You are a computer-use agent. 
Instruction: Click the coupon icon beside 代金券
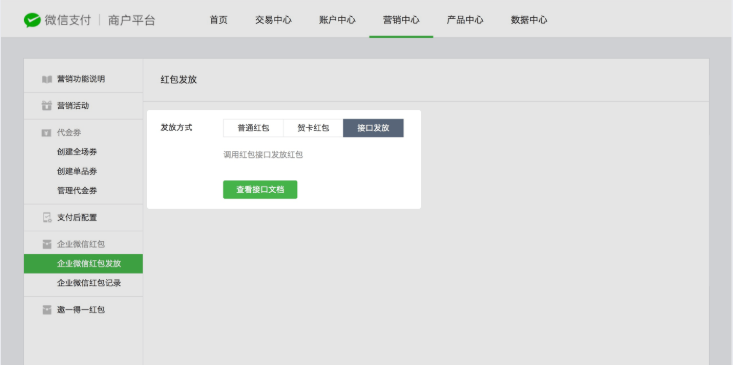point(47,133)
